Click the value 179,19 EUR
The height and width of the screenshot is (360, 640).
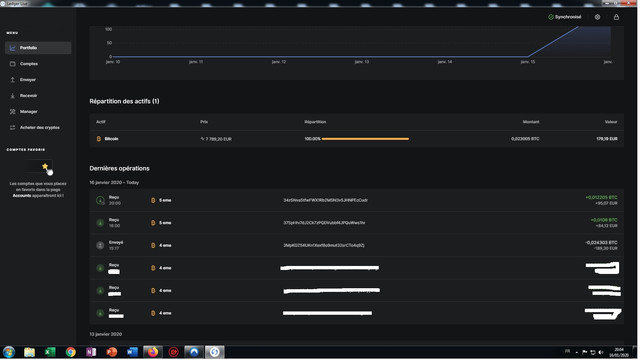(607, 139)
